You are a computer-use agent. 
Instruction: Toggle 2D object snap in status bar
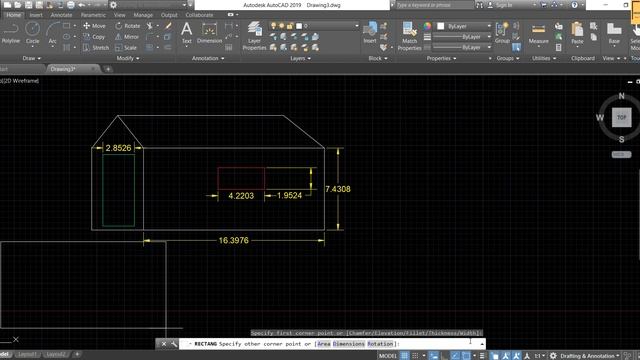466,356
